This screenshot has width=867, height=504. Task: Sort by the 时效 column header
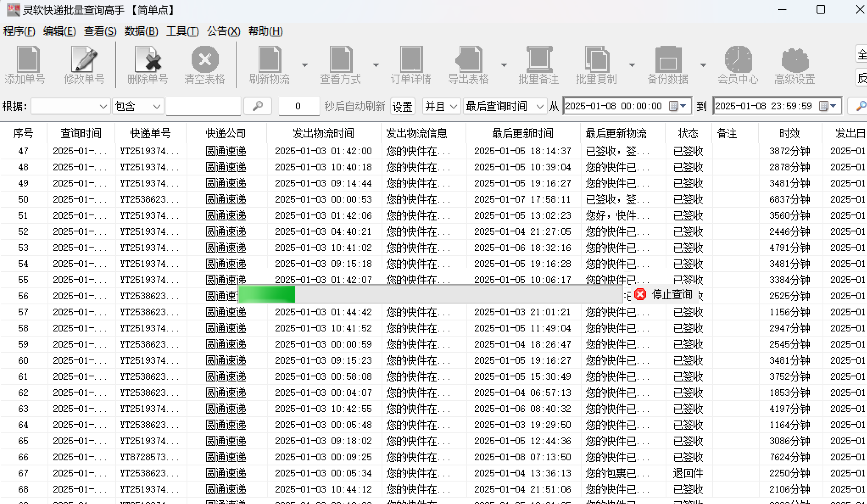click(789, 134)
